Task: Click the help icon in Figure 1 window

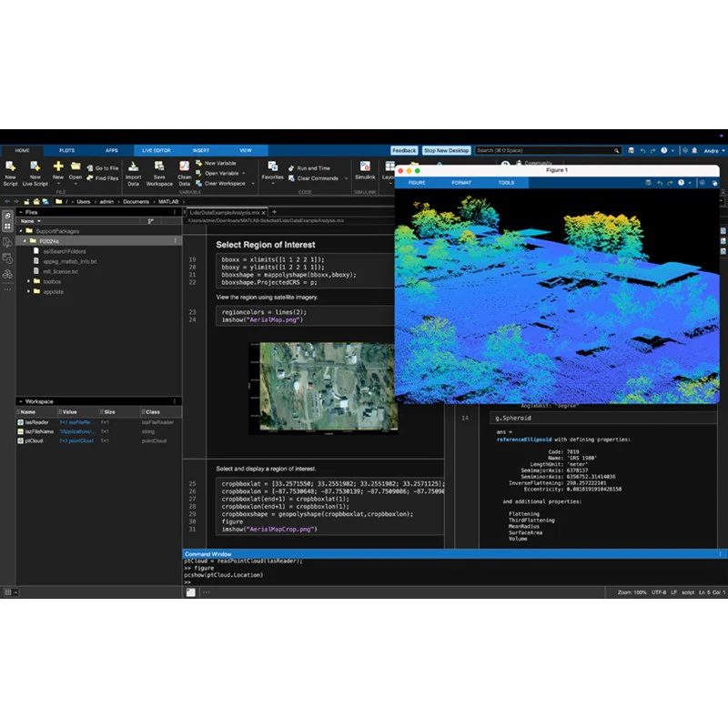Action: [681, 183]
